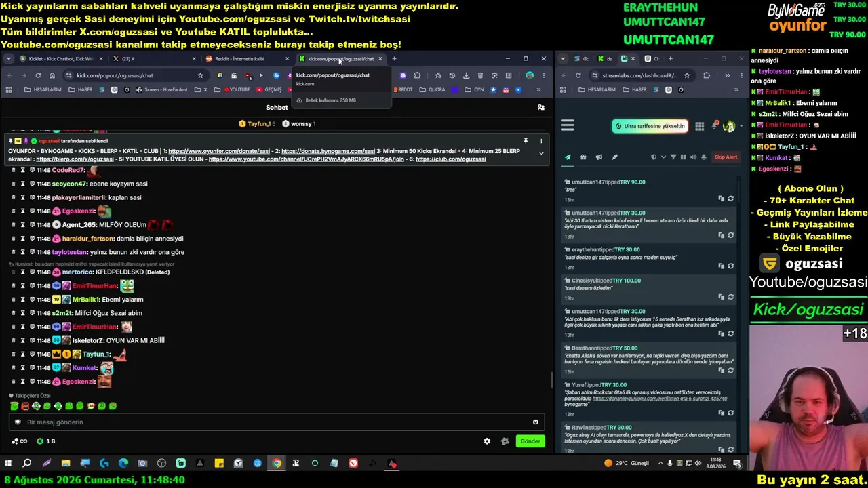Screen dimensions: 868x488
Task: Open Microsoft Edge from the taskbar
Action: (123, 464)
